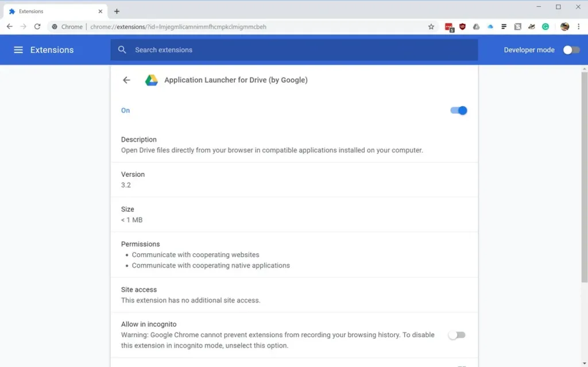Viewport: 588px width, 367px height.
Task: Click the browser back navigation button
Action: [9, 26]
